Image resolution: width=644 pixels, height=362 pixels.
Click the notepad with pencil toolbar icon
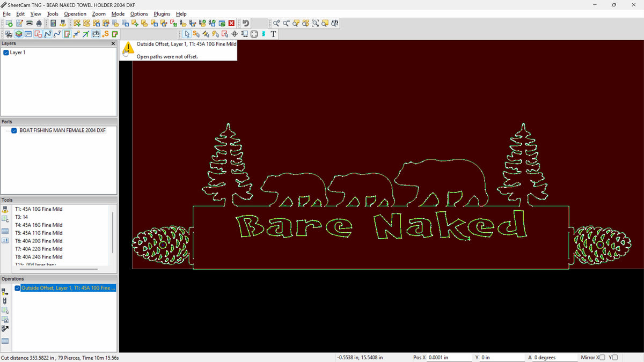coord(19,24)
